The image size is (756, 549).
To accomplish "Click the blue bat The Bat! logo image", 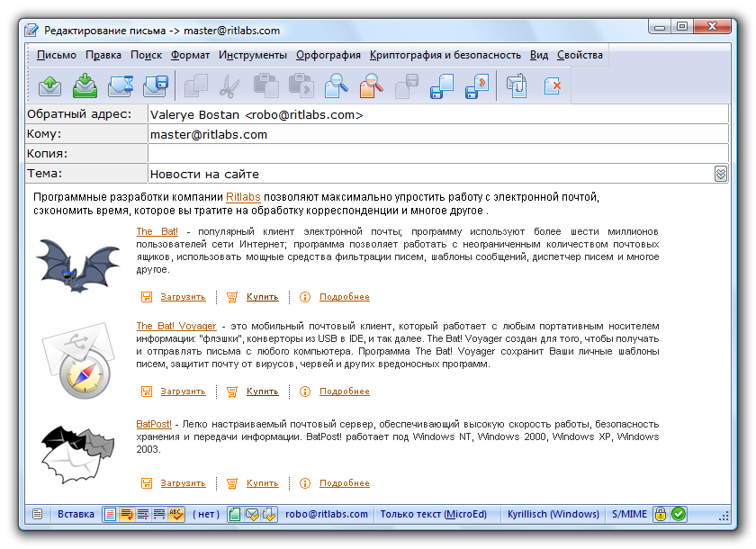I will (77, 265).
